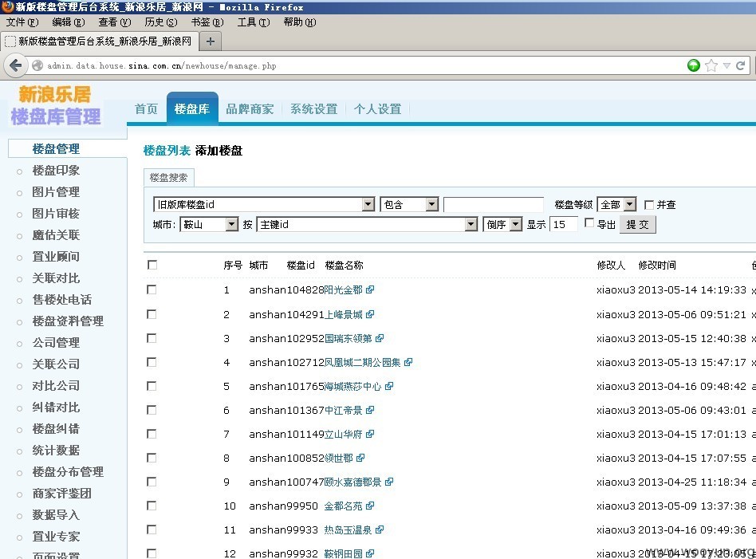This screenshot has height=559, width=756.
Task: Check the box for row 上峰景城
Action: tap(152, 314)
